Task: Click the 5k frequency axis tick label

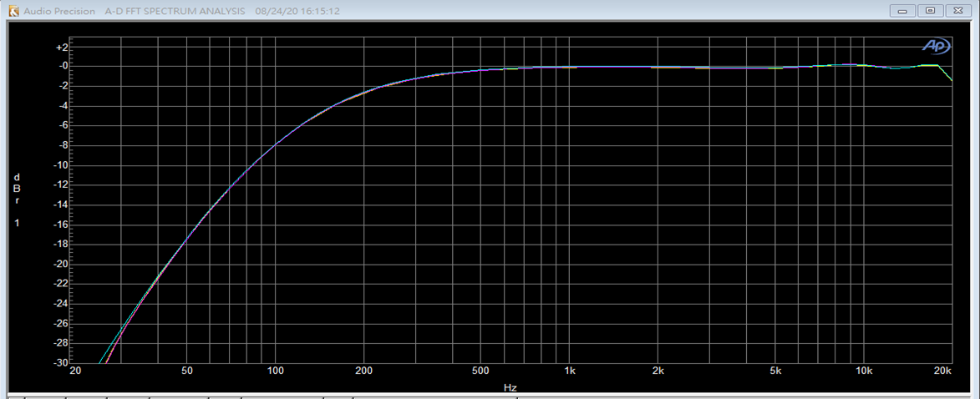Action: [775, 371]
